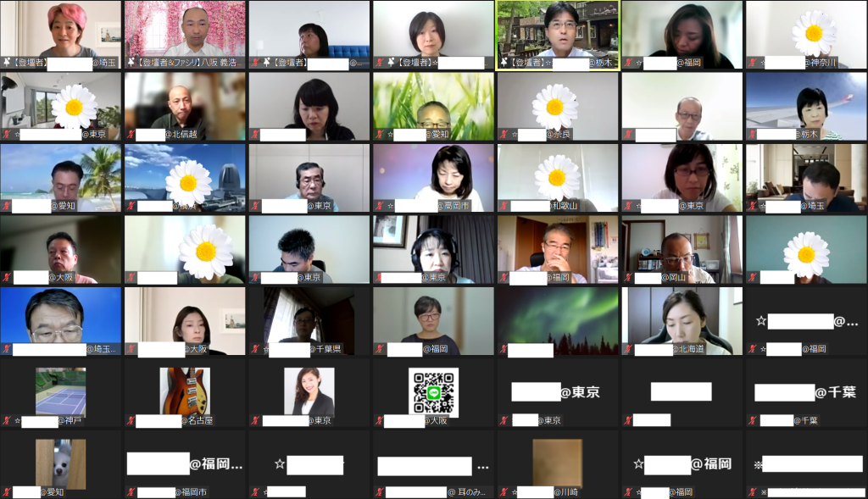The image size is (868, 499).
Task: Click the muted mic icon on the @神戸 tile
Action: point(7,420)
